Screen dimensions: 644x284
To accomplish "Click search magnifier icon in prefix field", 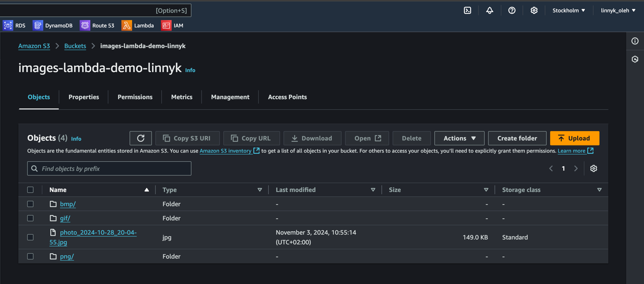I will click(35, 168).
